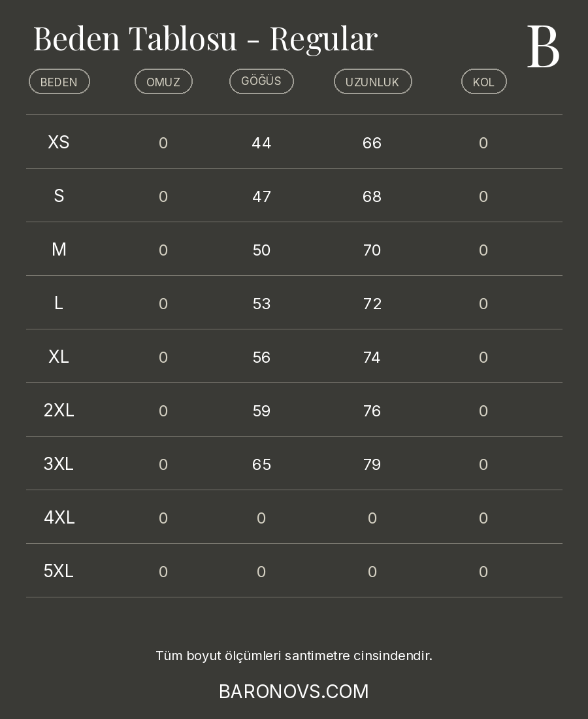Click the OMUZ column header pill
This screenshot has height=719, width=588.
tap(163, 82)
